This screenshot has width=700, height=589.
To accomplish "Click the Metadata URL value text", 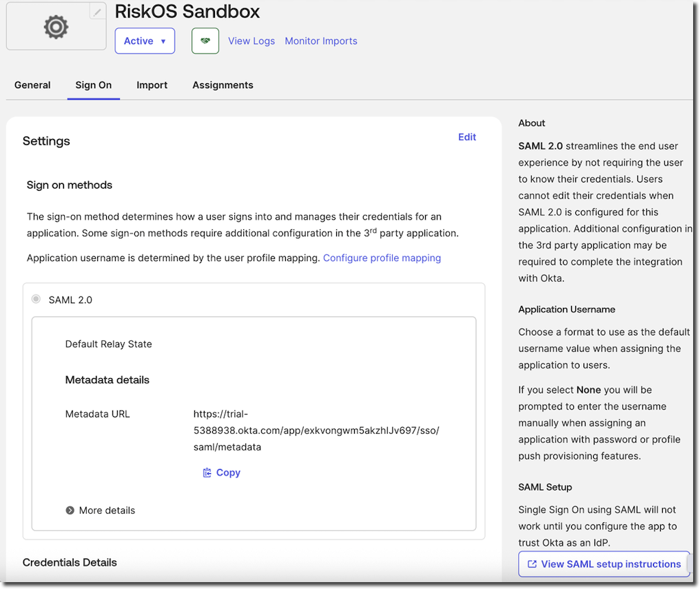I will click(316, 430).
